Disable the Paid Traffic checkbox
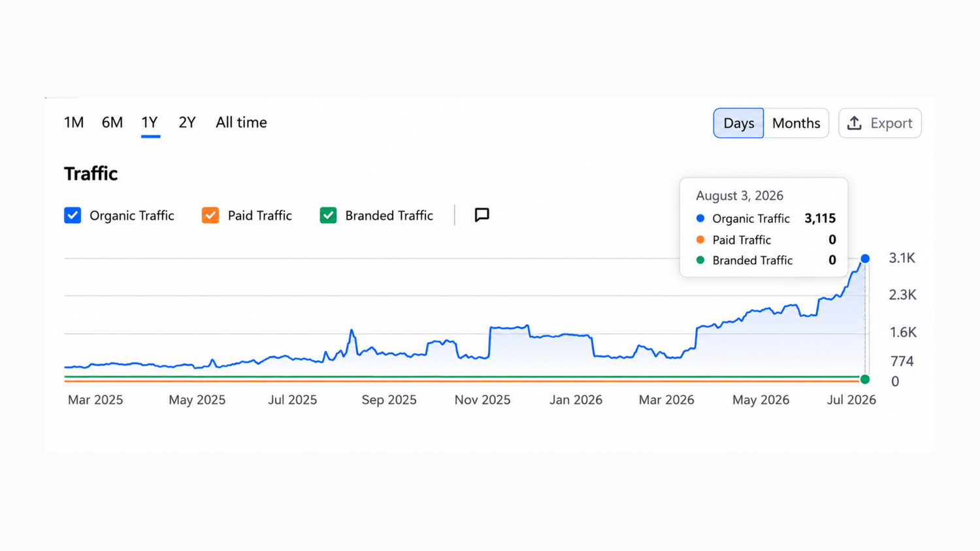This screenshot has width=980, height=551. pos(210,215)
